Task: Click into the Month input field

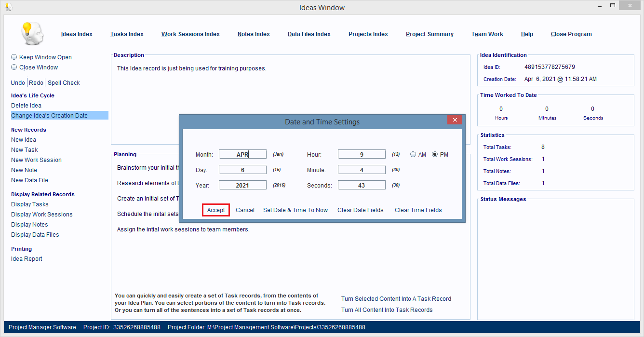Action: [x=242, y=154]
